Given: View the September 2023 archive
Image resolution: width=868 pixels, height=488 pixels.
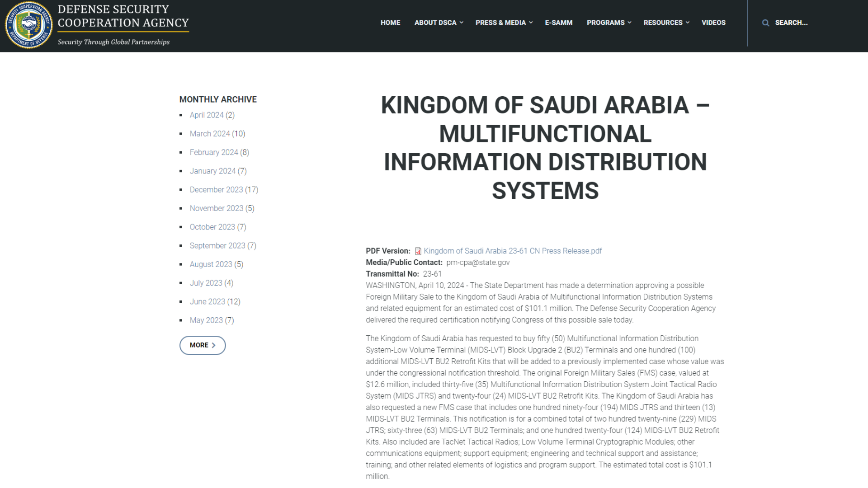Looking at the screenshot, I should coord(217,245).
